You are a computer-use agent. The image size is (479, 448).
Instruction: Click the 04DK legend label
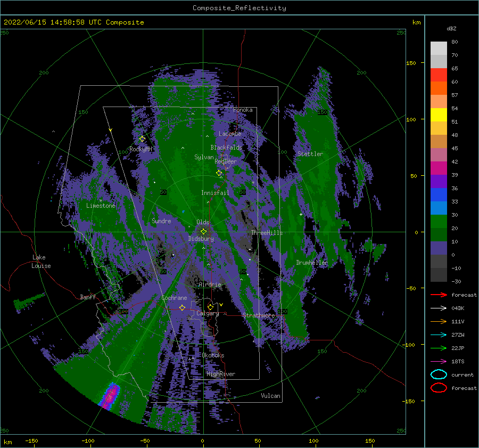coord(458,308)
